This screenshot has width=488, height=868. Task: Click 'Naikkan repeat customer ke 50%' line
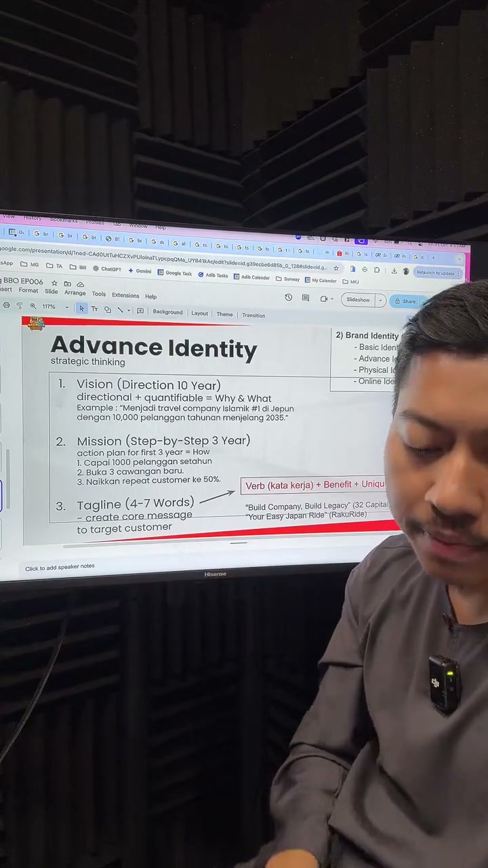click(148, 480)
